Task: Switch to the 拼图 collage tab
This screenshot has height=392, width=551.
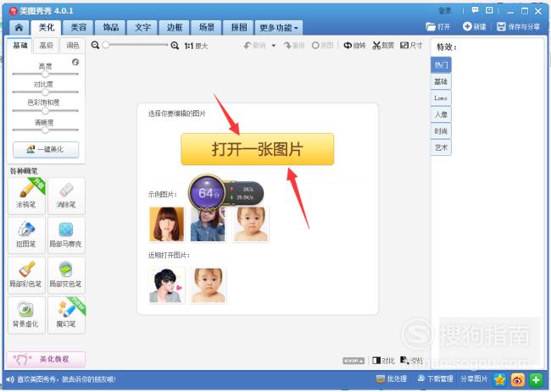Action: click(x=238, y=28)
